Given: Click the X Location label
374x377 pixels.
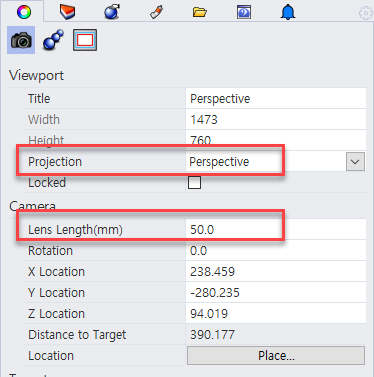Looking at the screenshot, I should pos(56,272).
